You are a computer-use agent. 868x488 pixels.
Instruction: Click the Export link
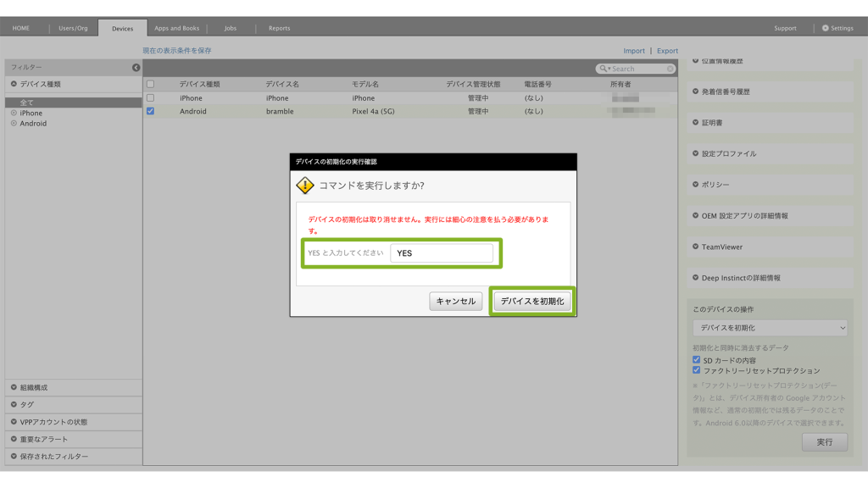(667, 51)
